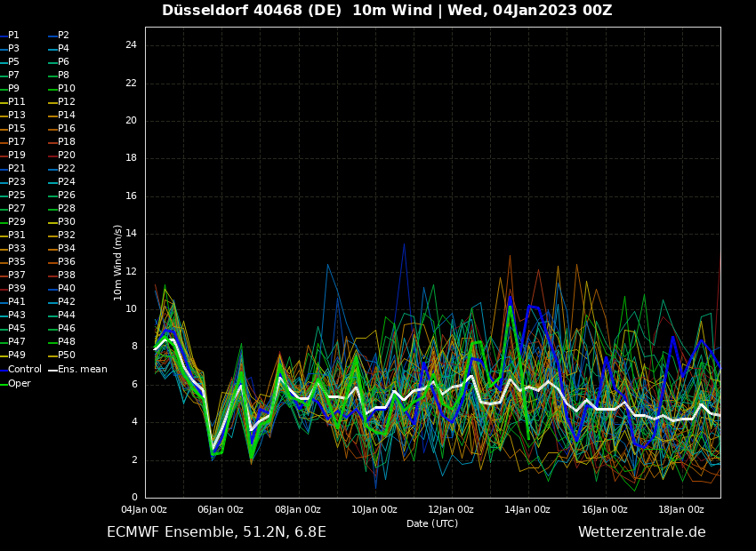Click the 18Jan 00z date tick label
This screenshot has height=551, width=756.
[681, 509]
